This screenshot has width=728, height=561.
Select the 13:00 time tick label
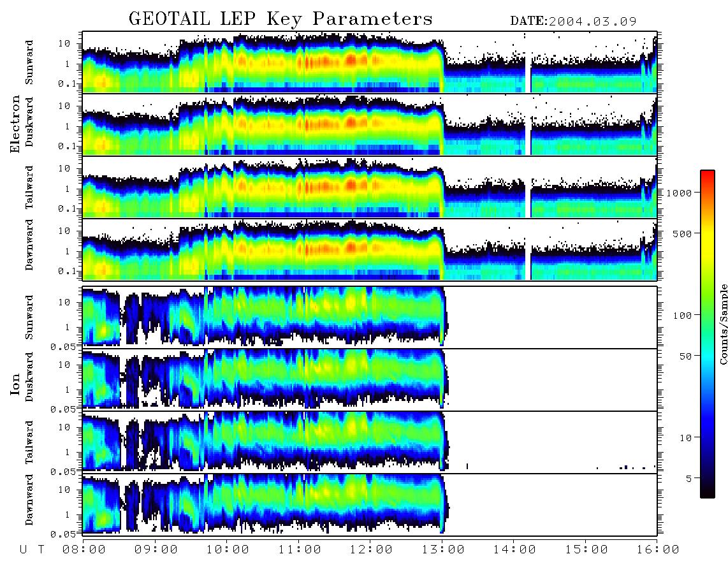tap(443, 550)
